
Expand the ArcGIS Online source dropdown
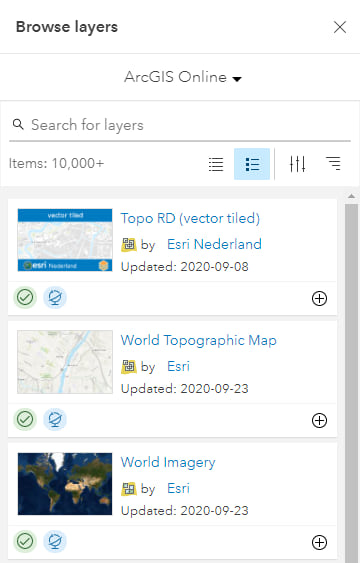tap(183, 77)
